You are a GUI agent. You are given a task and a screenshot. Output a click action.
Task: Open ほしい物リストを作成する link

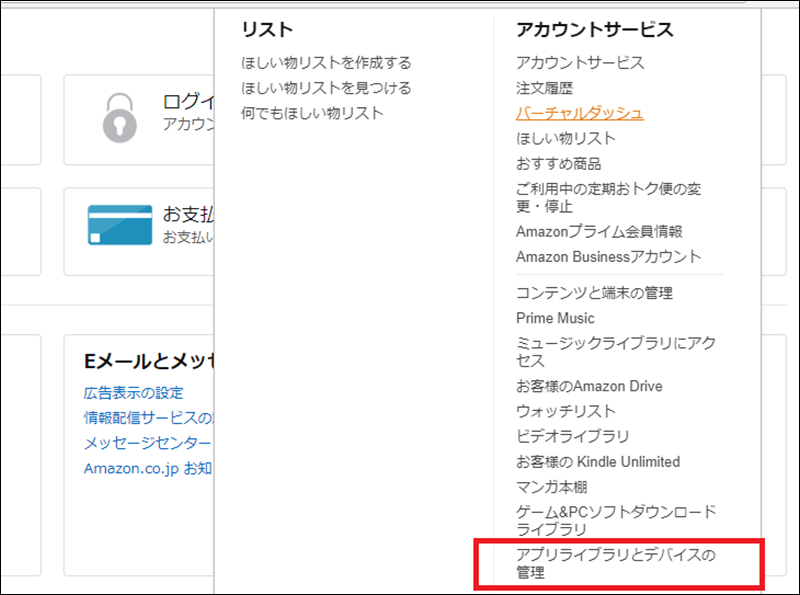click(326, 63)
